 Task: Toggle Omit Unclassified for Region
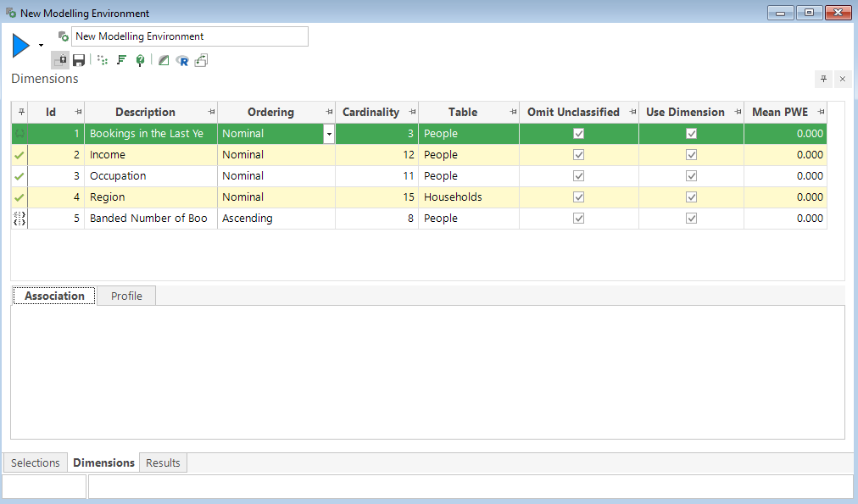click(x=578, y=197)
